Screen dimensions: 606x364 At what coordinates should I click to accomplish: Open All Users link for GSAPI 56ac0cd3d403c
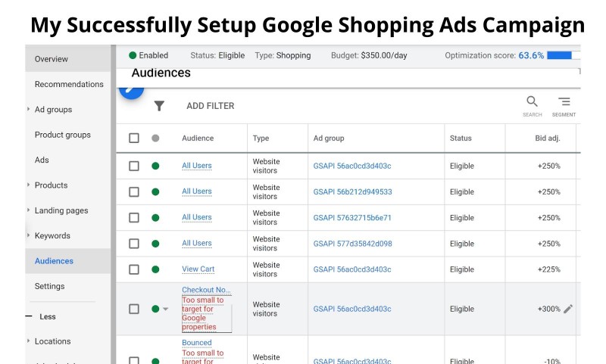[x=197, y=166]
